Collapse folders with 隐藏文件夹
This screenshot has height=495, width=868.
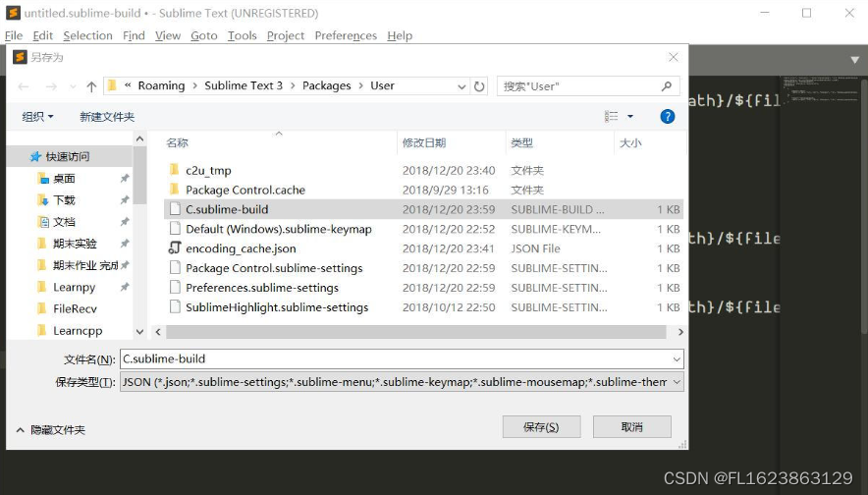click(51, 429)
